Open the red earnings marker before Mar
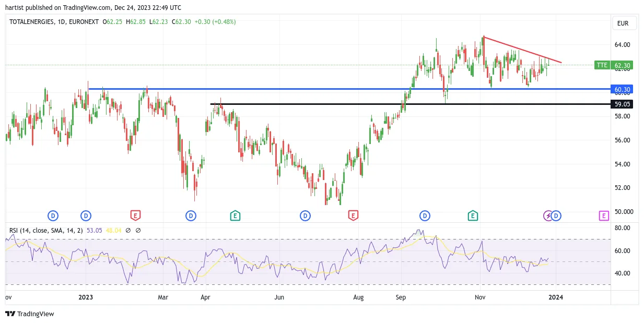 point(135,216)
